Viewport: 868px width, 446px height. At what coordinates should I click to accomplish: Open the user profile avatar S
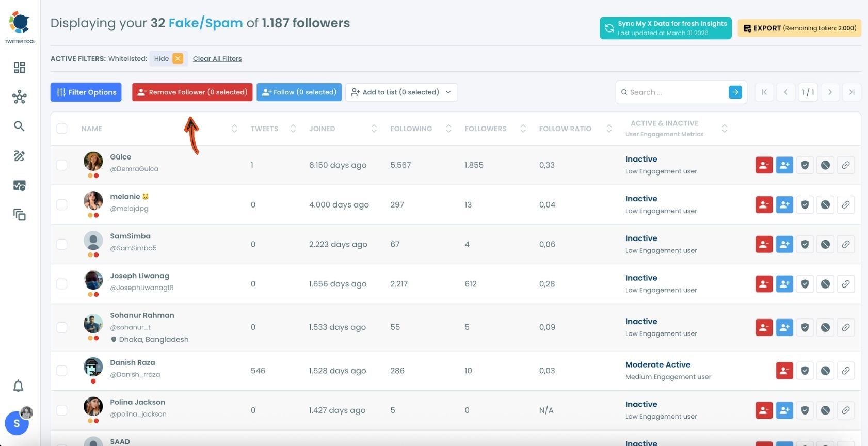pyautogui.click(x=17, y=423)
